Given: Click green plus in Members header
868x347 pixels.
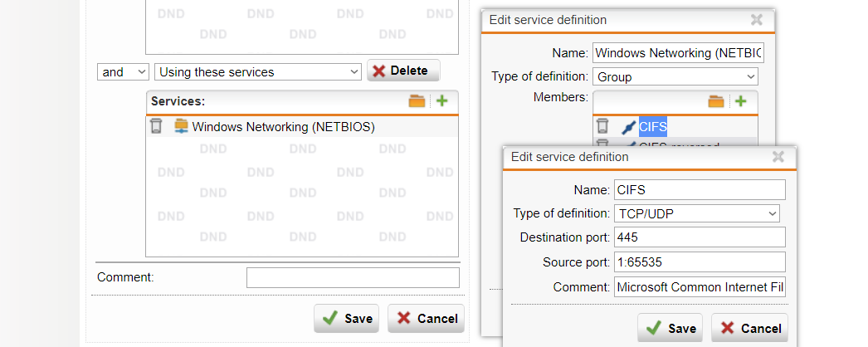Looking at the screenshot, I should (740, 101).
